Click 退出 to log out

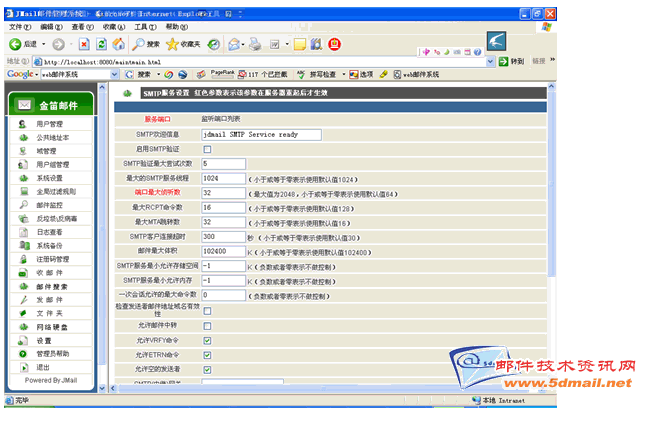[44, 367]
